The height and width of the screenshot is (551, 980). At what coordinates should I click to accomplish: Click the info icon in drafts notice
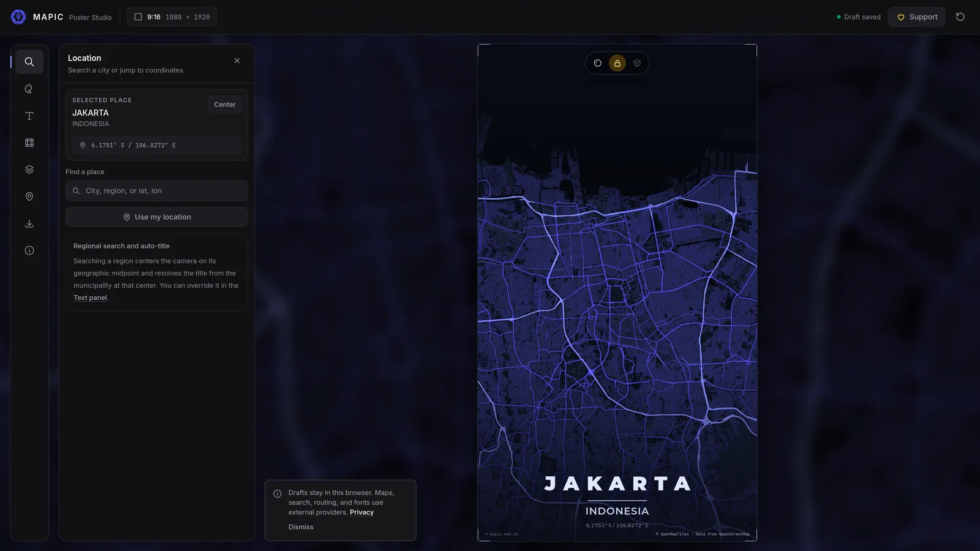click(x=277, y=493)
